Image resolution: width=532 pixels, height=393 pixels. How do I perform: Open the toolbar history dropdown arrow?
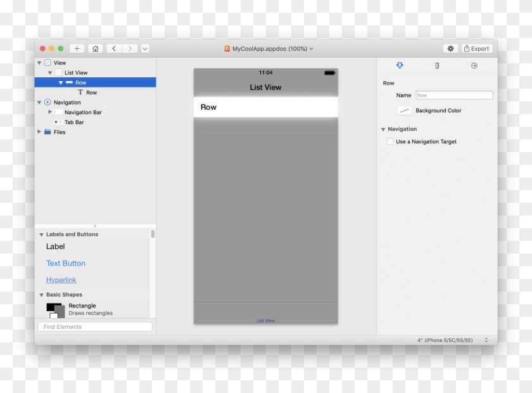145,49
